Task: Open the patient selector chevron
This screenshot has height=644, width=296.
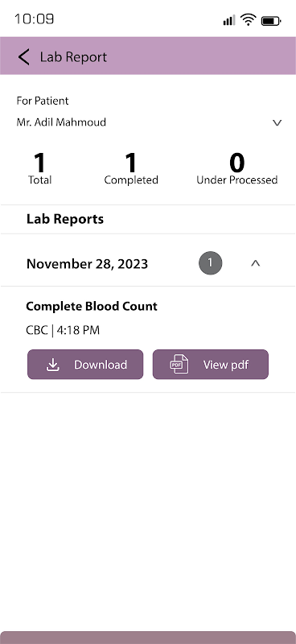Action: [x=277, y=122]
